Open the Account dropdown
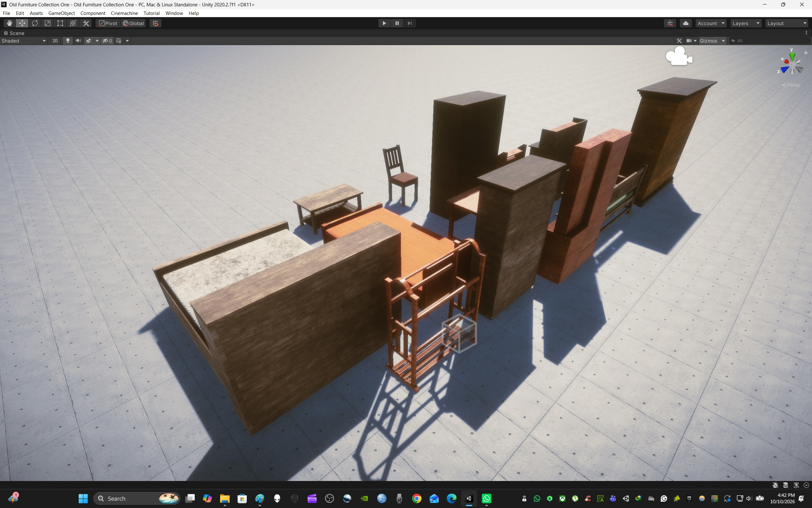 click(x=711, y=23)
